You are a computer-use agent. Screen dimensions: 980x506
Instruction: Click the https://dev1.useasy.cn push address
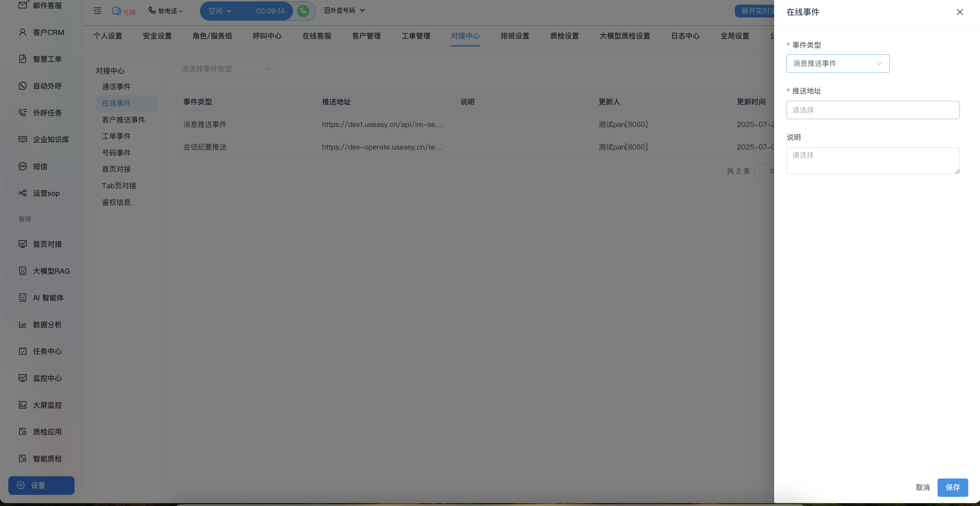coord(382,124)
